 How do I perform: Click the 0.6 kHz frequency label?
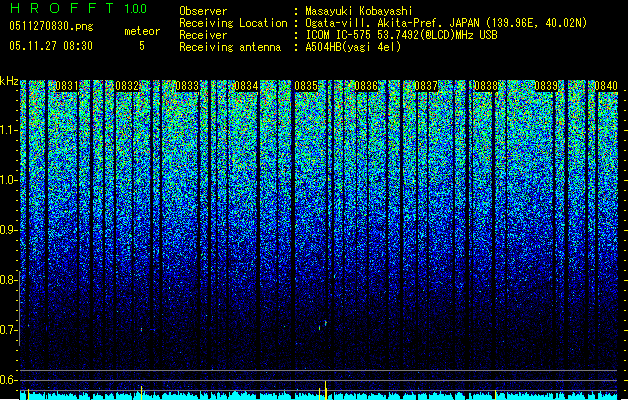[x=9, y=380]
